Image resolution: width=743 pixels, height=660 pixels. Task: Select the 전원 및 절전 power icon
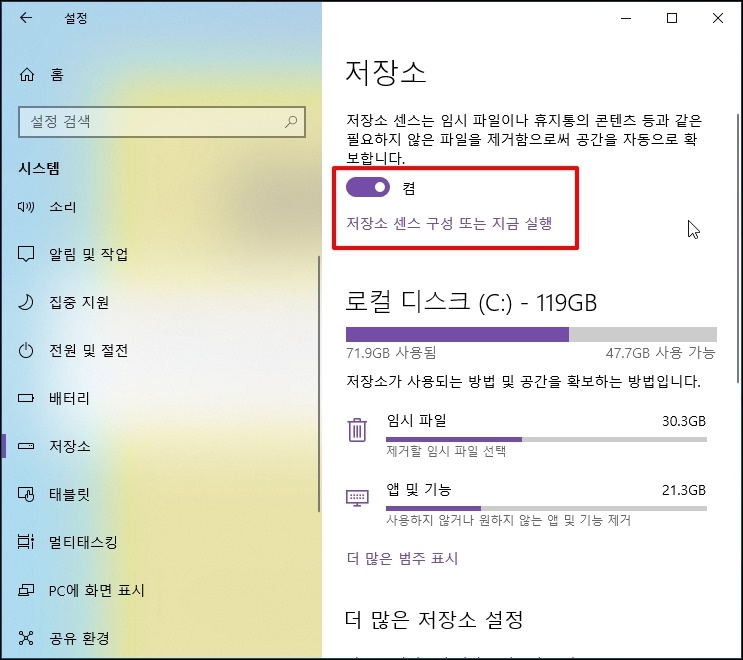pyautogui.click(x=26, y=350)
